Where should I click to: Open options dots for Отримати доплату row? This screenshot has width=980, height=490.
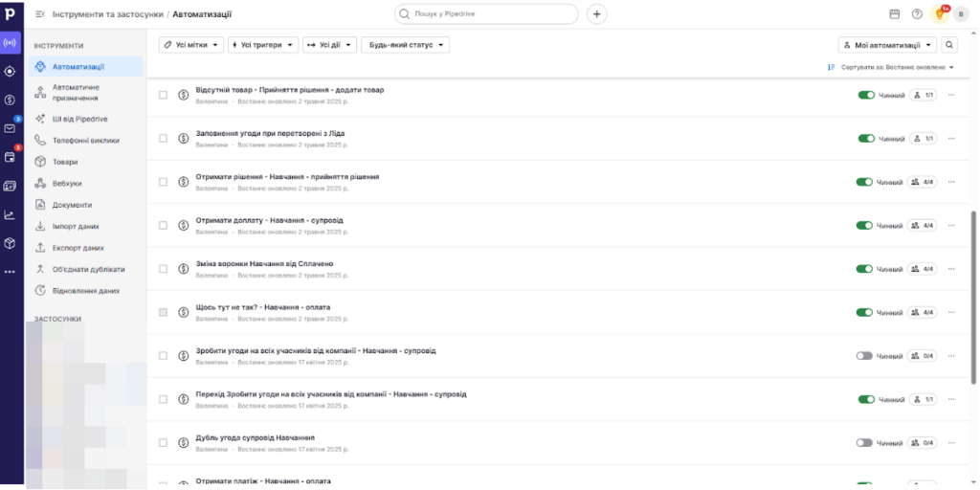point(951,225)
